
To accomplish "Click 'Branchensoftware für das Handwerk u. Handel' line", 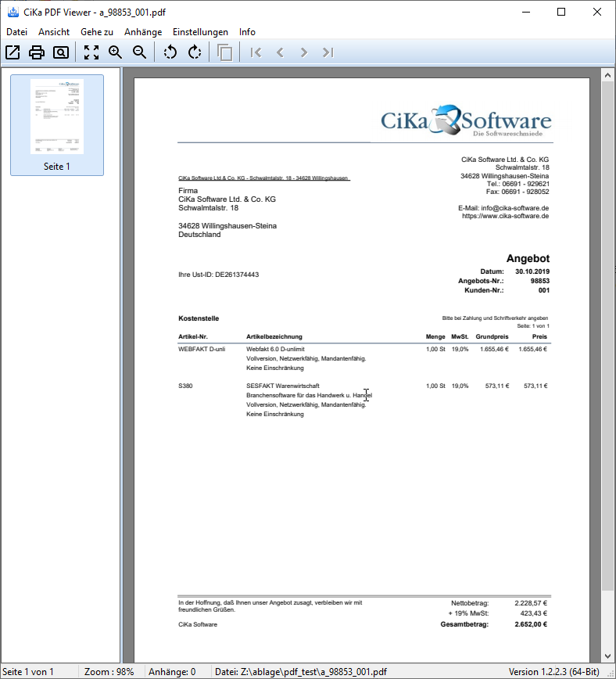I will pyautogui.click(x=309, y=395).
